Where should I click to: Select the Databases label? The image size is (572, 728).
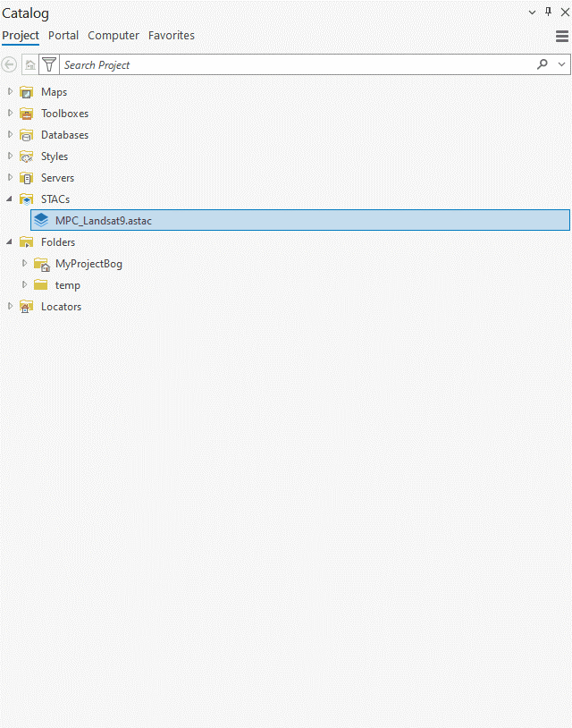64,135
